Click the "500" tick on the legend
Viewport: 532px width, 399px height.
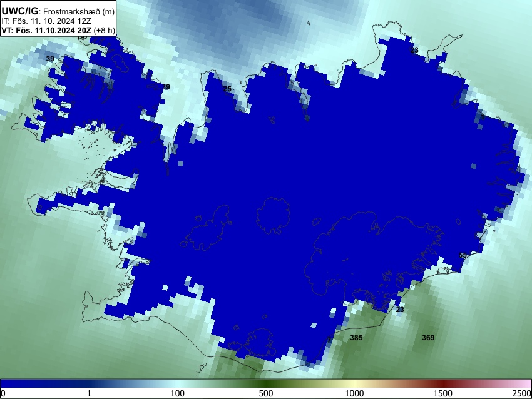point(266,393)
